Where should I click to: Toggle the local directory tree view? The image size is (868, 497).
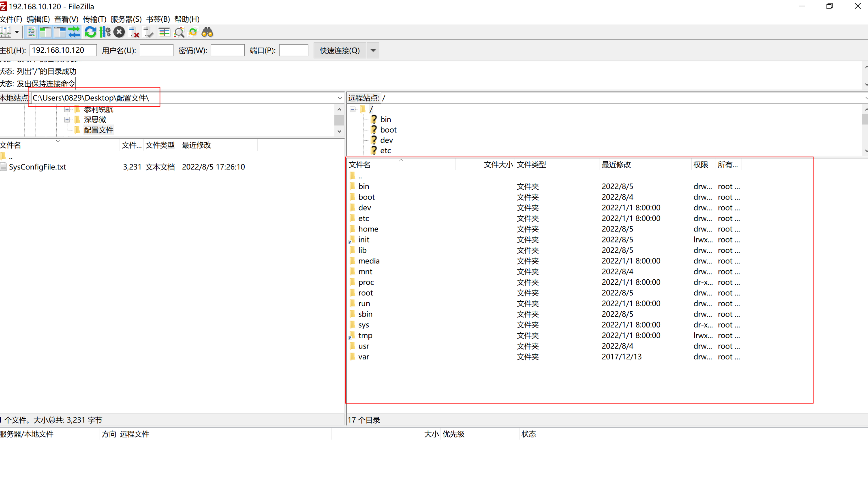click(x=45, y=32)
